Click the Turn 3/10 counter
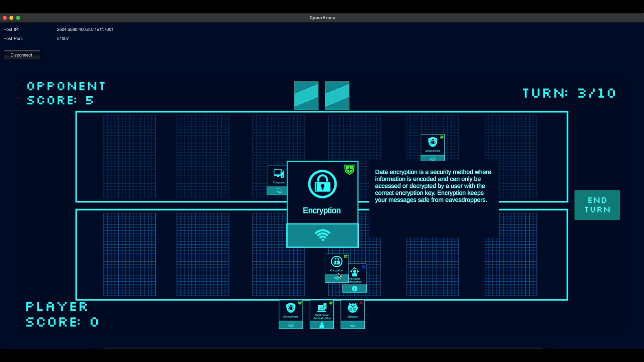The height and width of the screenshot is (362, 644). coord(569,93)
